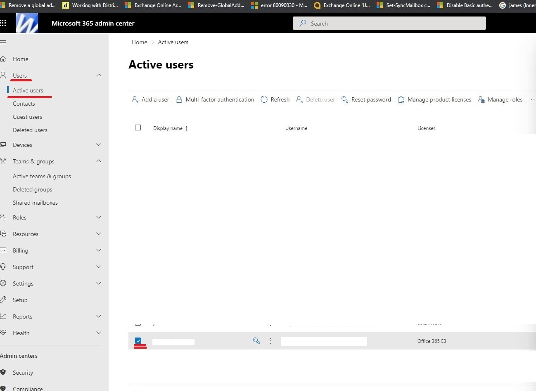Open the app launcher waffle icon
536x392 pixels.
(x=3, y=23)
